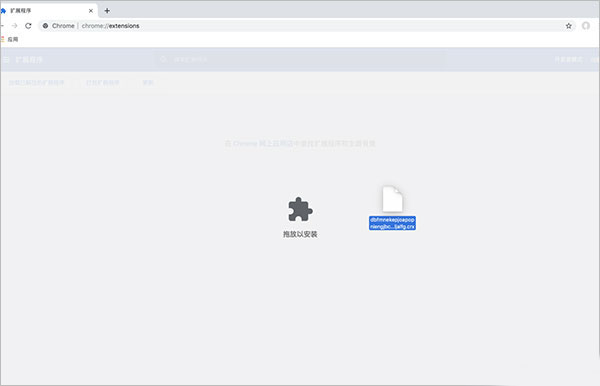The image size is (600, 386).
Task: Open the user profile avatar icon
Action: pos(586,26)
